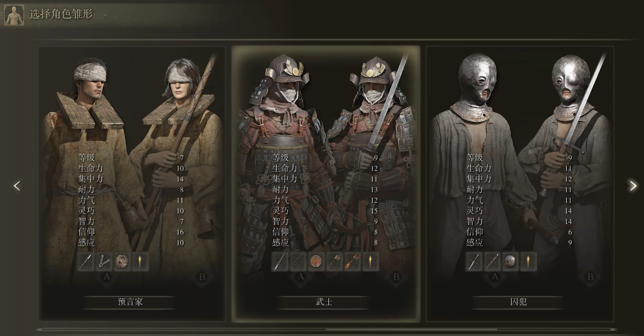Select the longbow icon in 武士 equipment
This screenshot has width=644, height=336.
[298, 261]
